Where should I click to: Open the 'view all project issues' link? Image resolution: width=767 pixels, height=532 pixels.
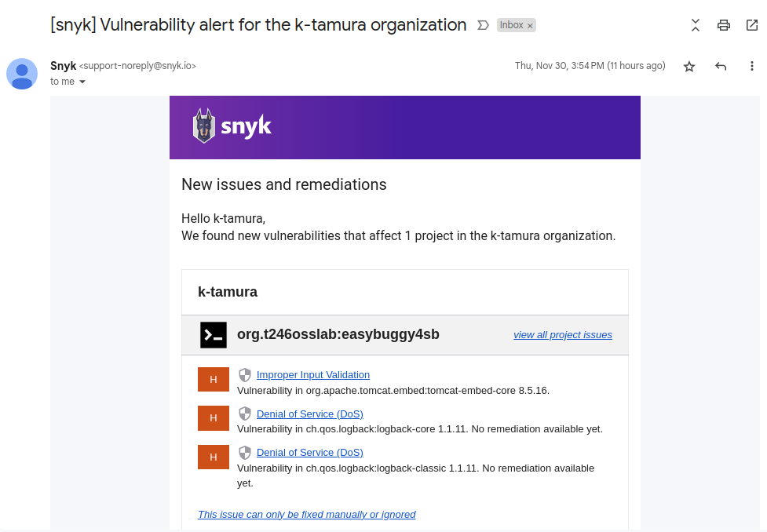562,334
